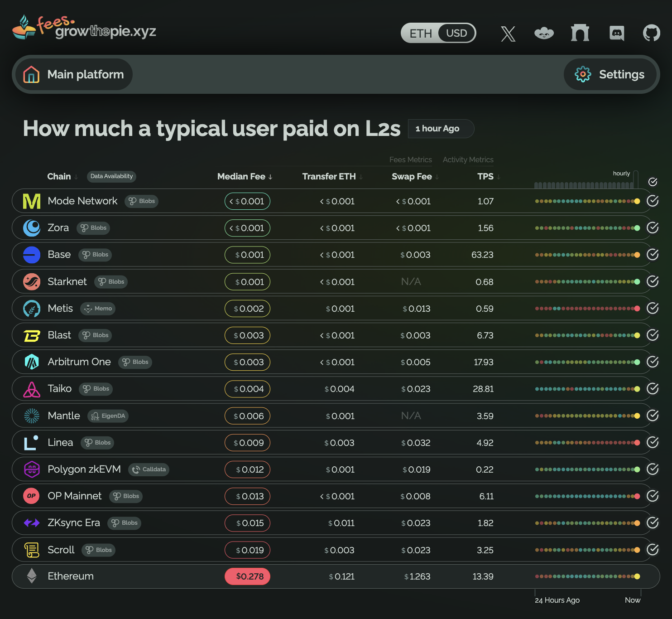Select the Activity Metrics label
This screenshot has width=672, height=619.
click(468, 160)
